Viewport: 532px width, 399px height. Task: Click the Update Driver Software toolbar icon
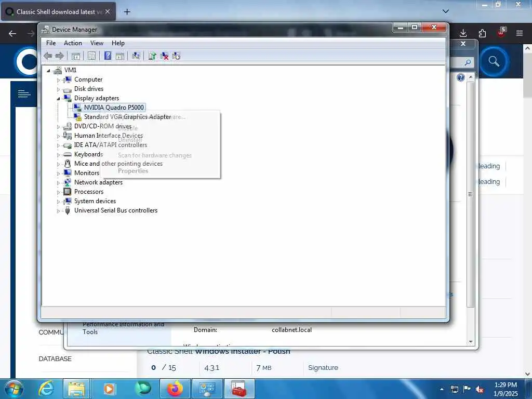click(x=152, y=56)
